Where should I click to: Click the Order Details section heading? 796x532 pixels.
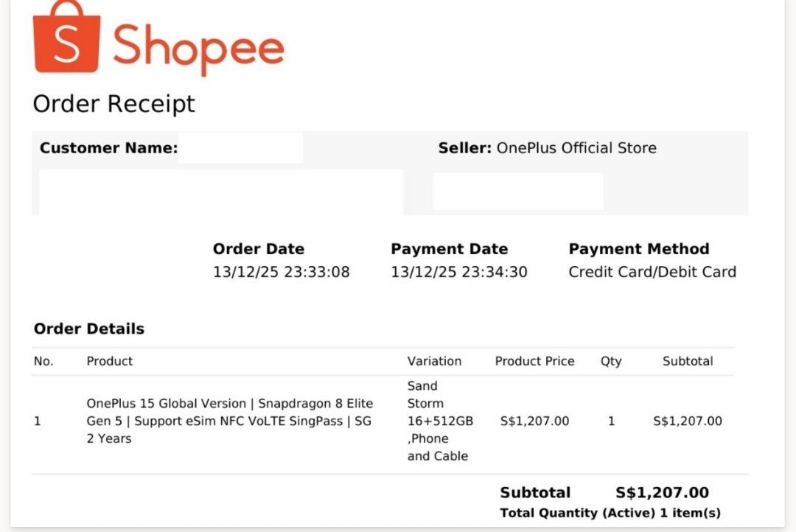click(89, 329)
